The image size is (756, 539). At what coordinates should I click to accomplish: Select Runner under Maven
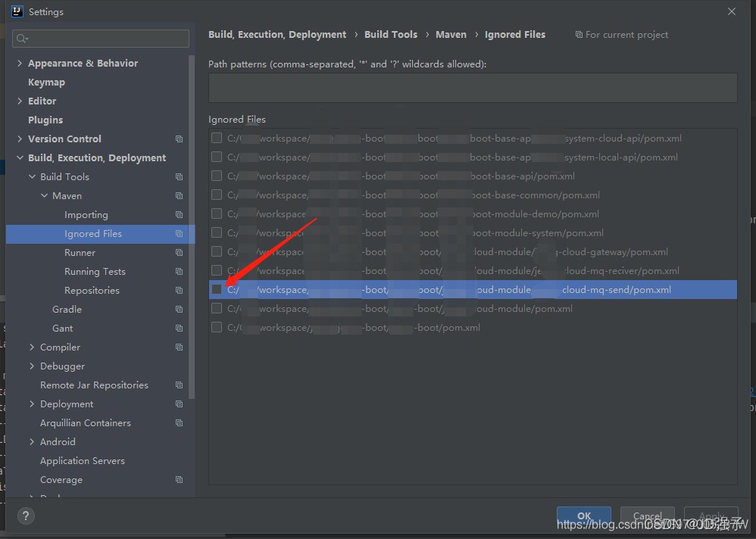click(80, 252)
